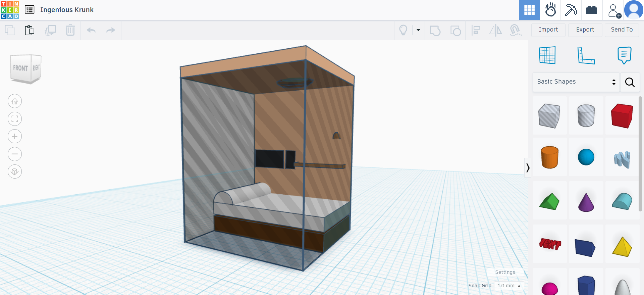Search shapes with magnifier icon
The height and width of the screenshot is (295, 644).
tap(630, 82)
